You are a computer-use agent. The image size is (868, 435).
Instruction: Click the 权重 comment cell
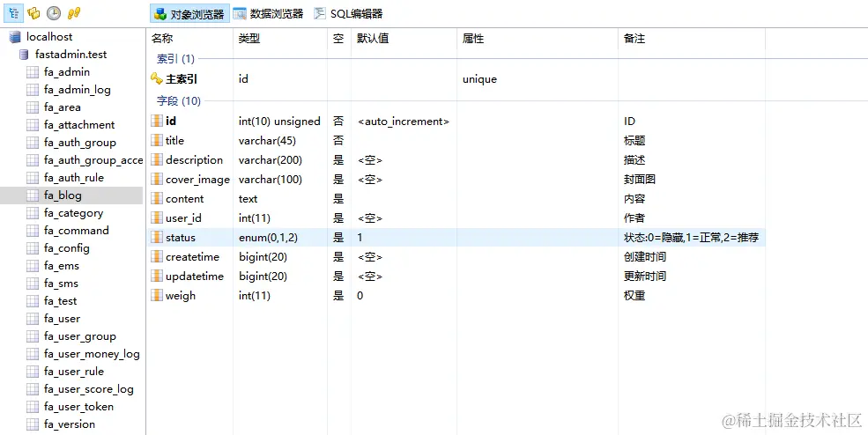(634, 296)
